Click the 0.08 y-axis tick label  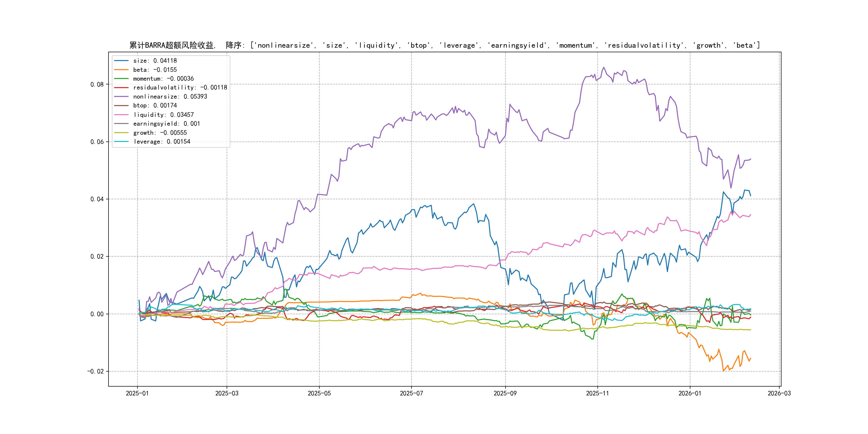click(x=97, y=84)
